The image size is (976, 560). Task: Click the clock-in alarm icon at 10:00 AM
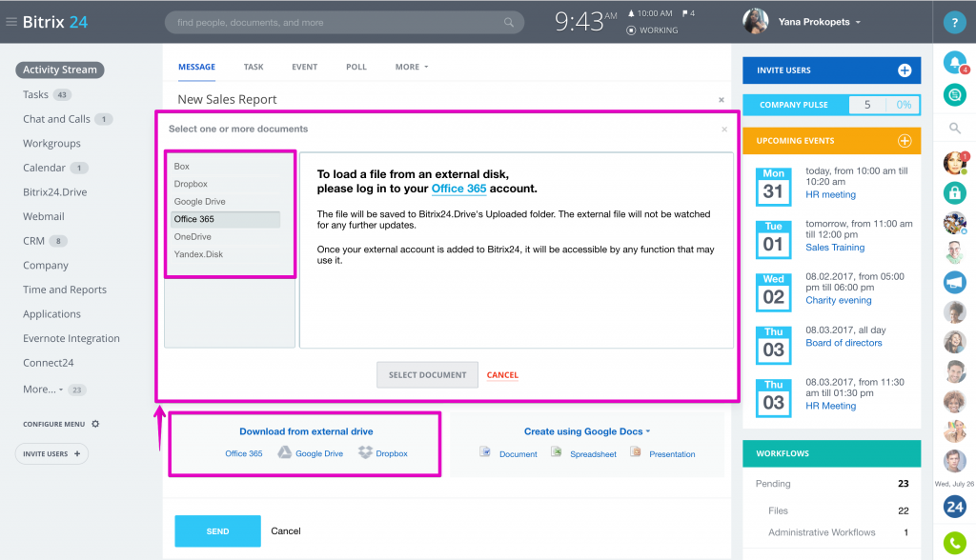click(631, 13)
